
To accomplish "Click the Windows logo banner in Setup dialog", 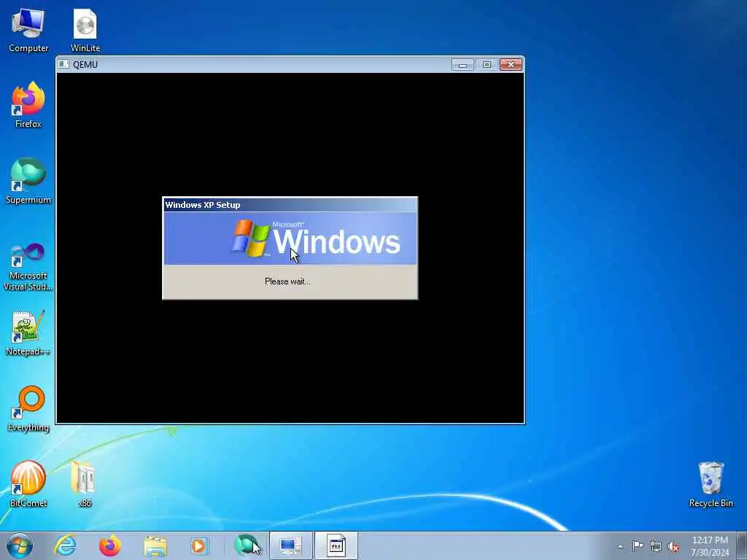I will click(x=290, y=238).
